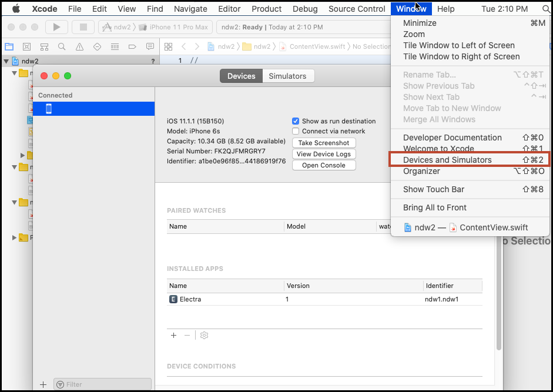The width and height of the screenshot is (553, 392).
Task: Open the iPhone 11 Pro Max destination selector
Action: pos(173,27)
